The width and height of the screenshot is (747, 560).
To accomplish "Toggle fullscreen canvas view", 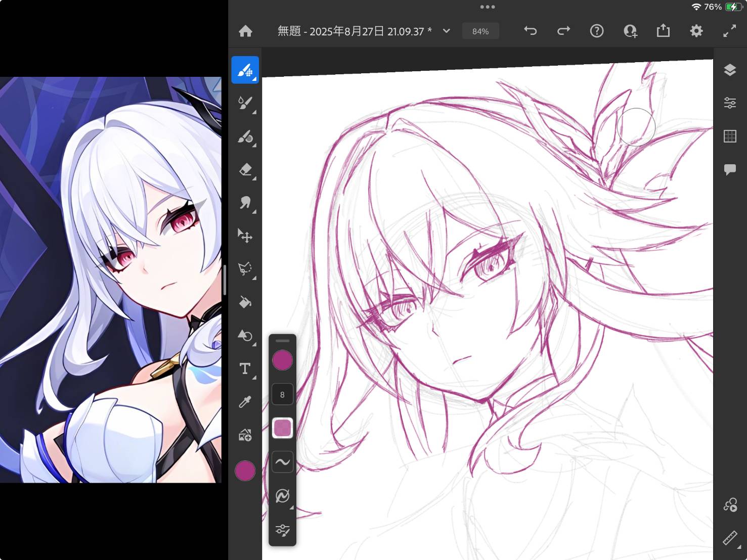I will 730,31.
